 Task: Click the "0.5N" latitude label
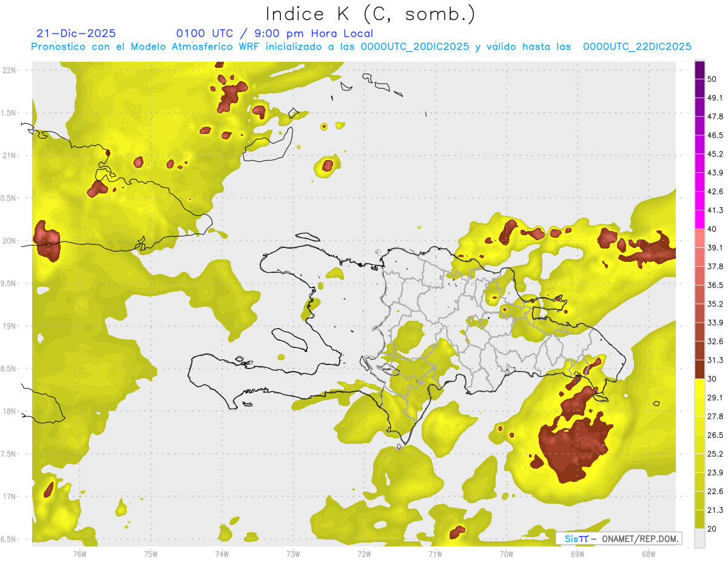[9, 198]
